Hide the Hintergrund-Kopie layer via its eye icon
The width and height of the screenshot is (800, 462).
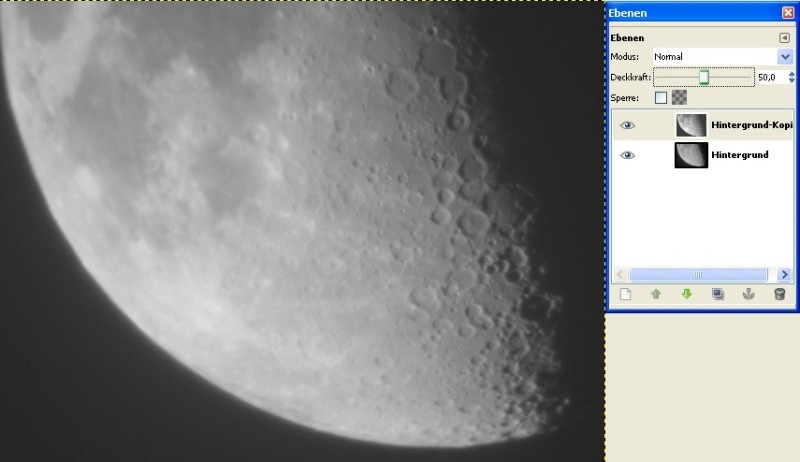point(628,125)
